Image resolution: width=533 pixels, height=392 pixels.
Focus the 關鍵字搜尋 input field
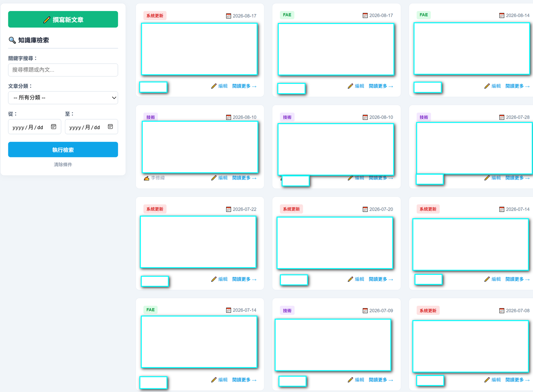[63, 70]
